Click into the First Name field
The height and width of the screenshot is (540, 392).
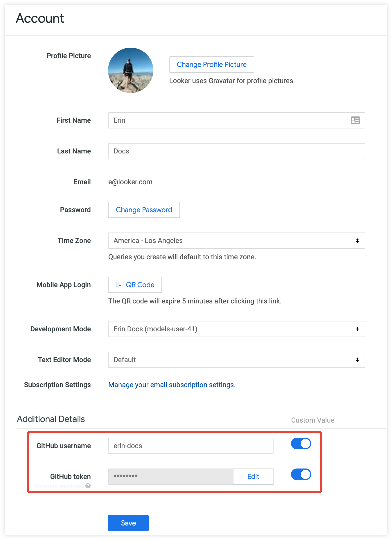click(x=226, y=120)
